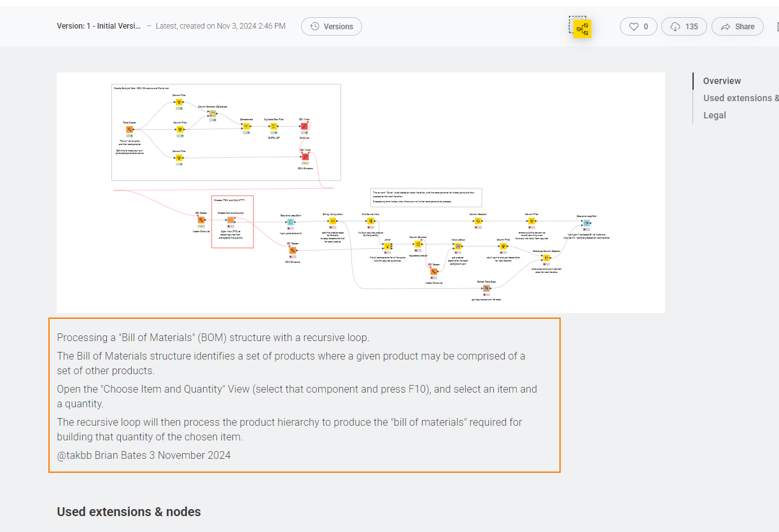779x532 pixels.
Task: Go to the Legal section link
Action: 714,115
